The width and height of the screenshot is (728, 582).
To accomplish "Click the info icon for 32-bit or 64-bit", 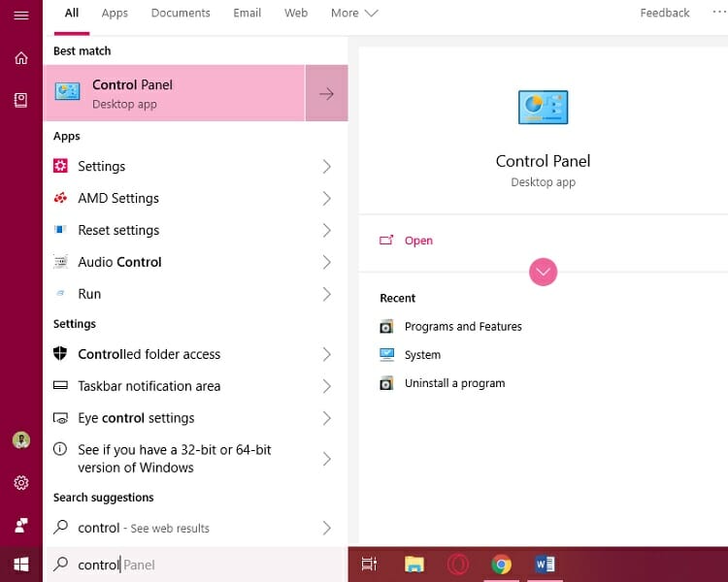I will (x=60, y=449).
